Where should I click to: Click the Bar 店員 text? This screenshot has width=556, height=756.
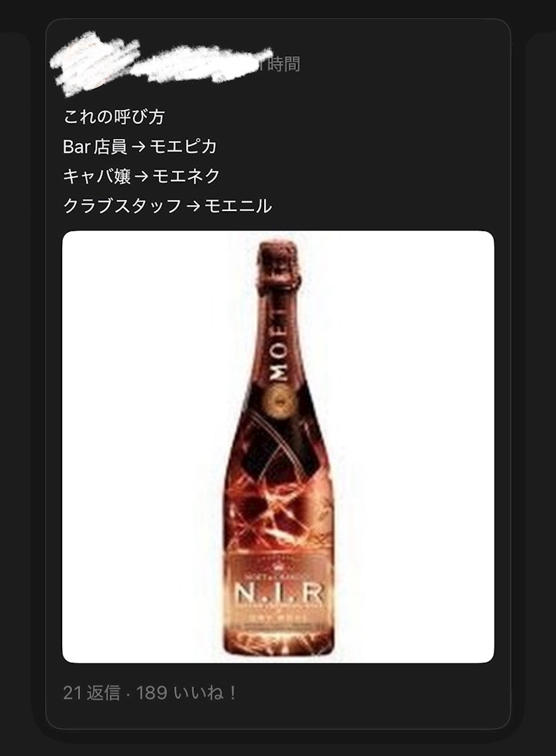click(95, 146)
